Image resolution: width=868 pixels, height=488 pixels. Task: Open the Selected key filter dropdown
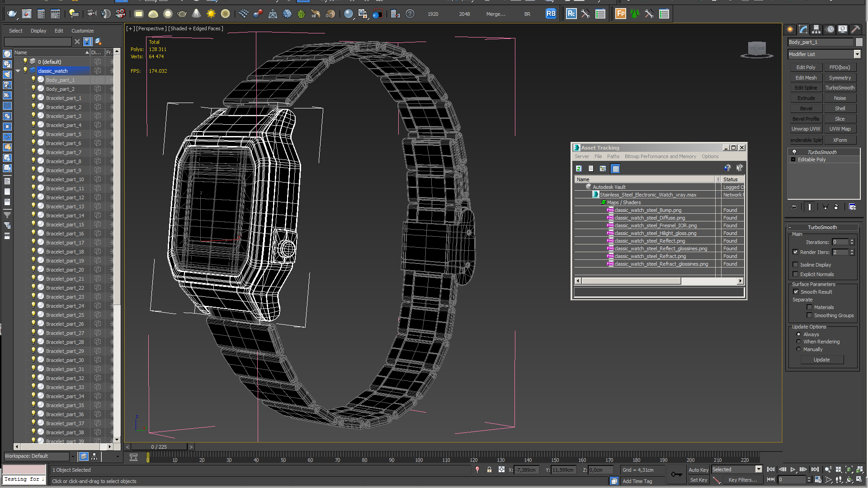pyautogui.click(x=759, y=469)
